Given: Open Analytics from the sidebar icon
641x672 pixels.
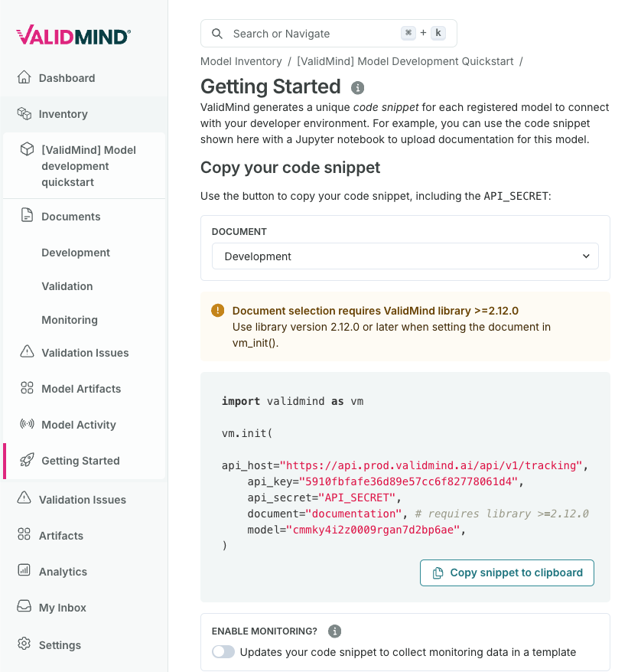Looking at the screenshot, I should pyautogui.click(x=24, y=571).
